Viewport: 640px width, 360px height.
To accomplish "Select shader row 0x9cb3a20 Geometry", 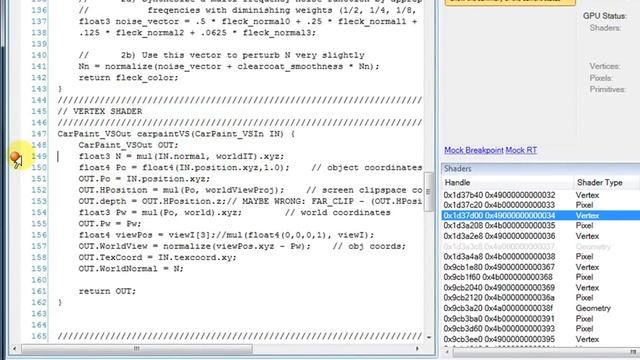I will click(x=540, y=308).
